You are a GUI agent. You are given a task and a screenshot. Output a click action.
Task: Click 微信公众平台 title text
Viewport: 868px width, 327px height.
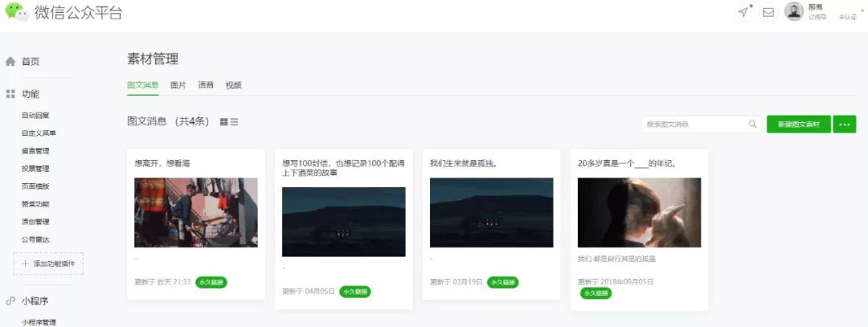point(78,13)
